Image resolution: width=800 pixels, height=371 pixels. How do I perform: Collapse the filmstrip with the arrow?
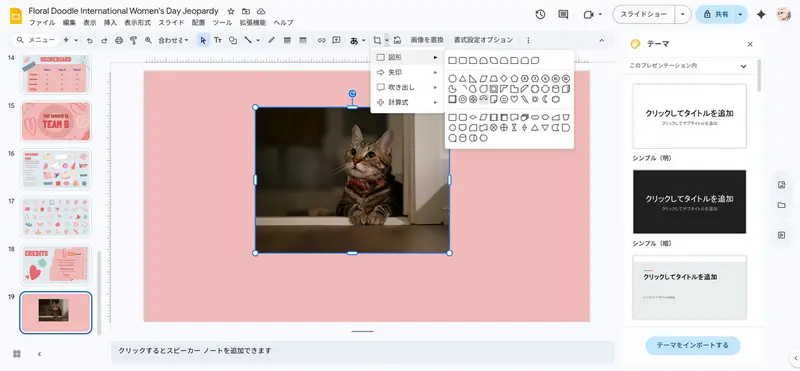point(39,354)
